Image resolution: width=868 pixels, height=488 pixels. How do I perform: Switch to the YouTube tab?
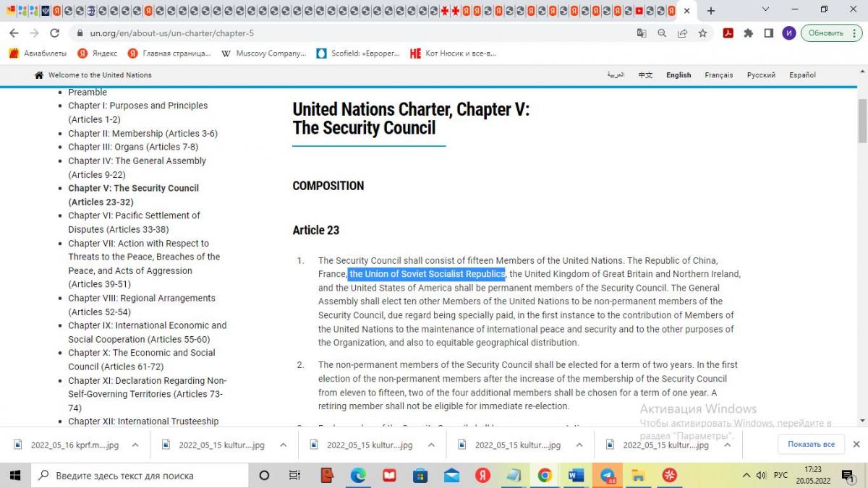639,11
